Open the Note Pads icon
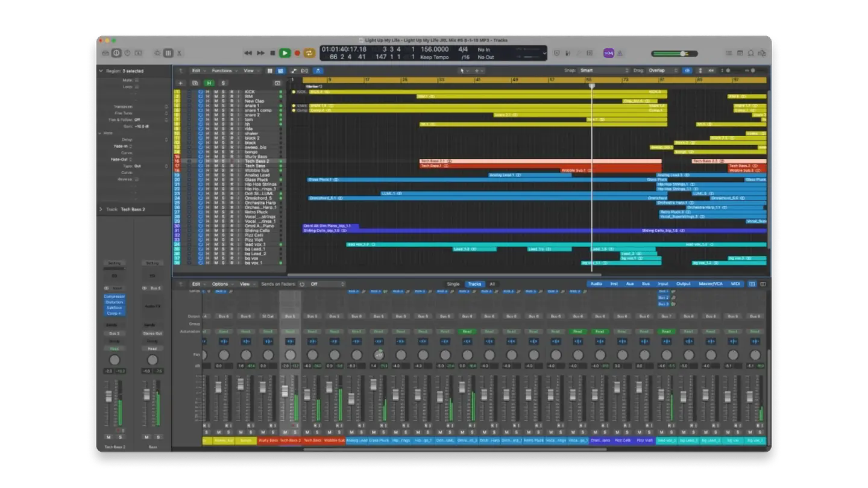Image resolution: width=868 pixels, height=488 pixels. (740, 53)
